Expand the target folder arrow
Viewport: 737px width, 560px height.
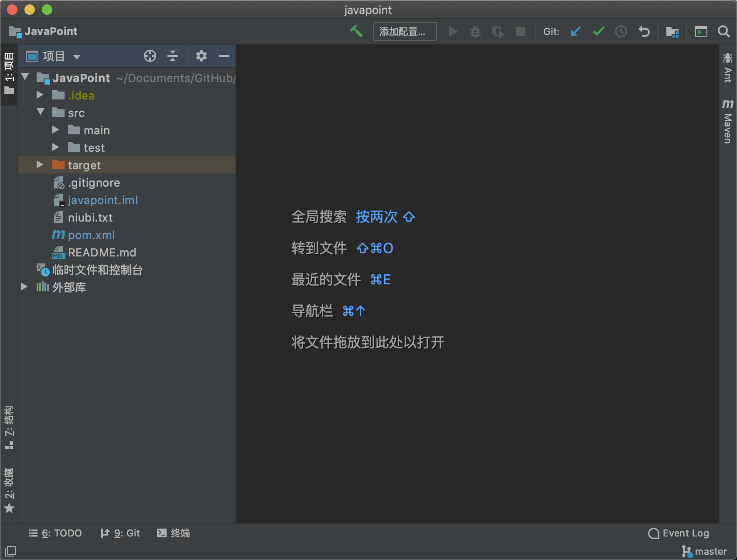click(40, 164)
